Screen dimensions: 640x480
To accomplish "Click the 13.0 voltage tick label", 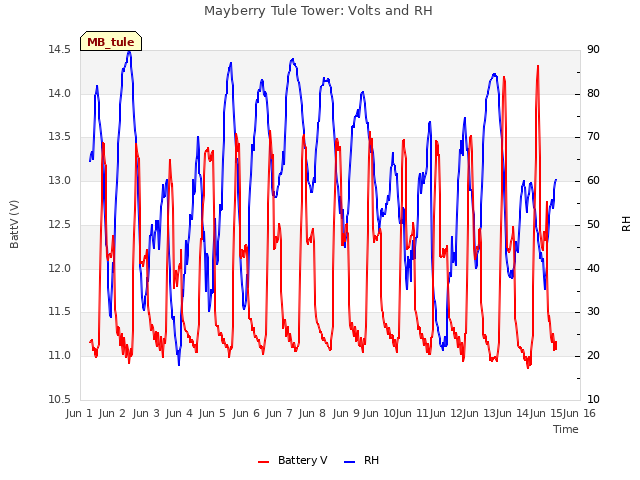I will click(x=59, y=180).
